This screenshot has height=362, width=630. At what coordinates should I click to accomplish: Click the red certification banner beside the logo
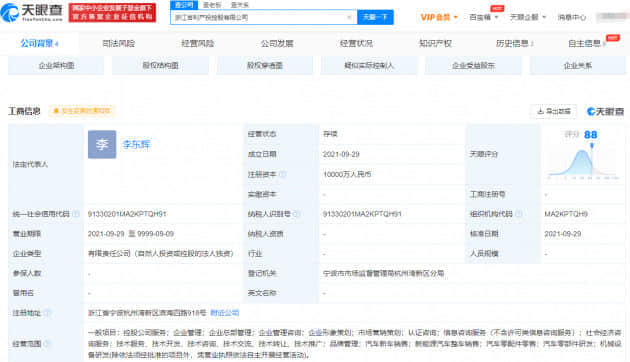pos(112,12)
